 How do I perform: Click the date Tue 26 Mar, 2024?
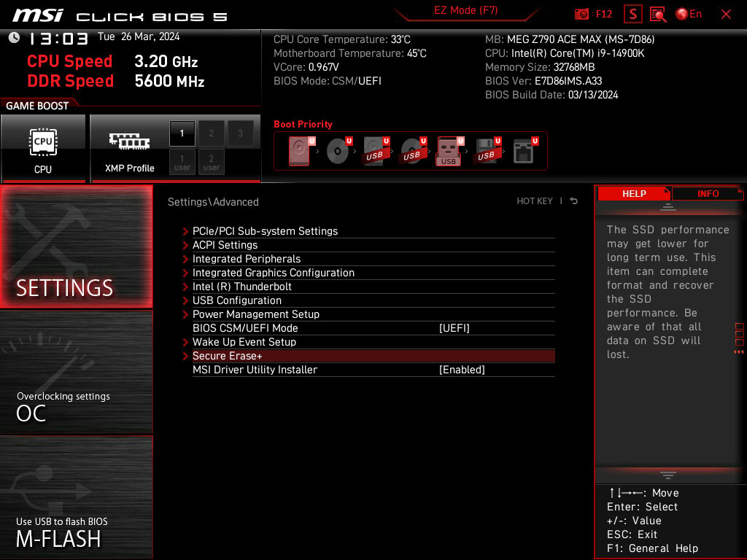point(139,36)
